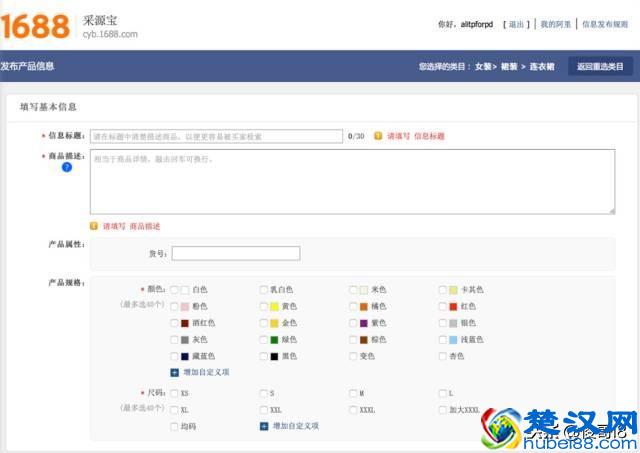
Task: Click the plus icon for custom color option
Action: tap(174, 372)
